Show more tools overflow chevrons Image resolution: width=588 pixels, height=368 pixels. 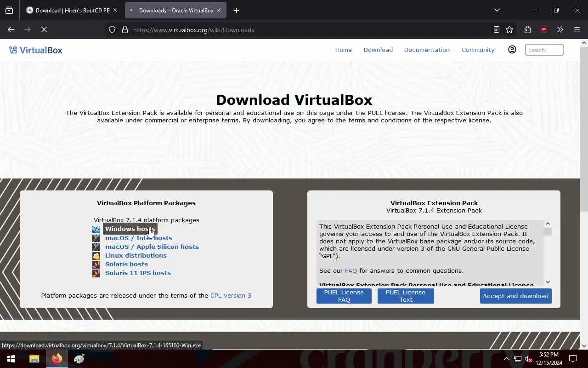click(560, 29)
